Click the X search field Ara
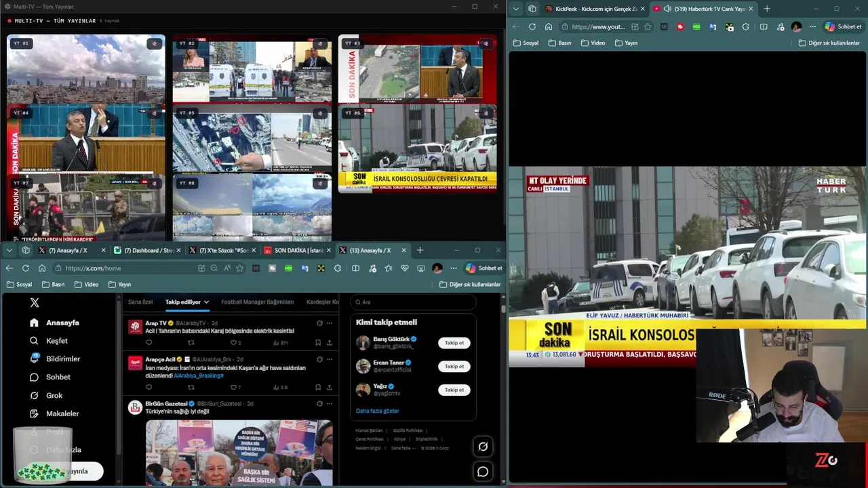The image size is (868, 488). coord(412,302)
